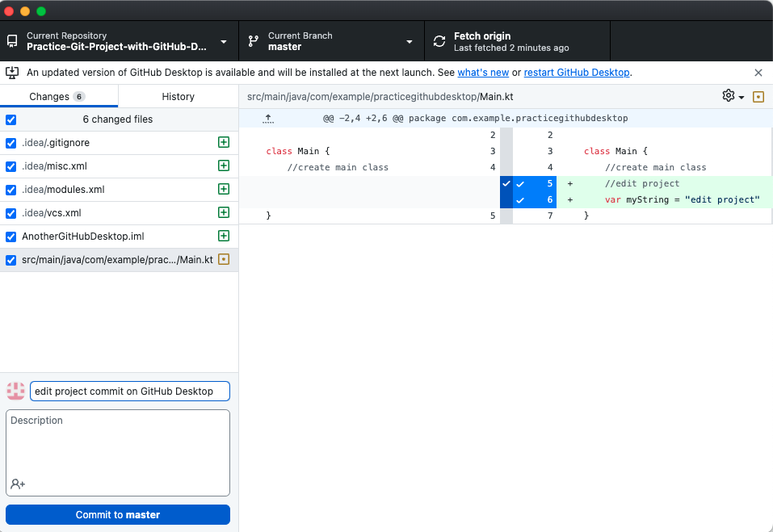Uncheck the .idea/misc.xml file checkbox
This screenshot has width=773, height=532.
click(x=11, y=166)
